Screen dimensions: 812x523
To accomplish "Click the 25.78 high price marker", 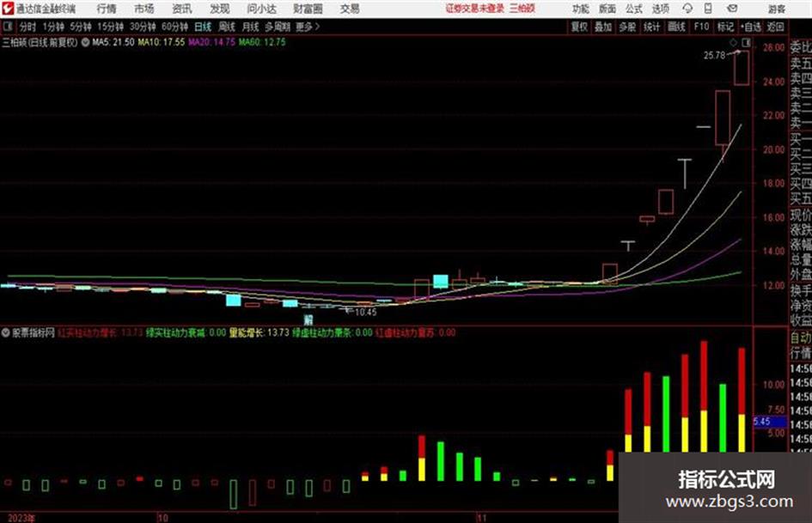I will click(x=714, y=56).
